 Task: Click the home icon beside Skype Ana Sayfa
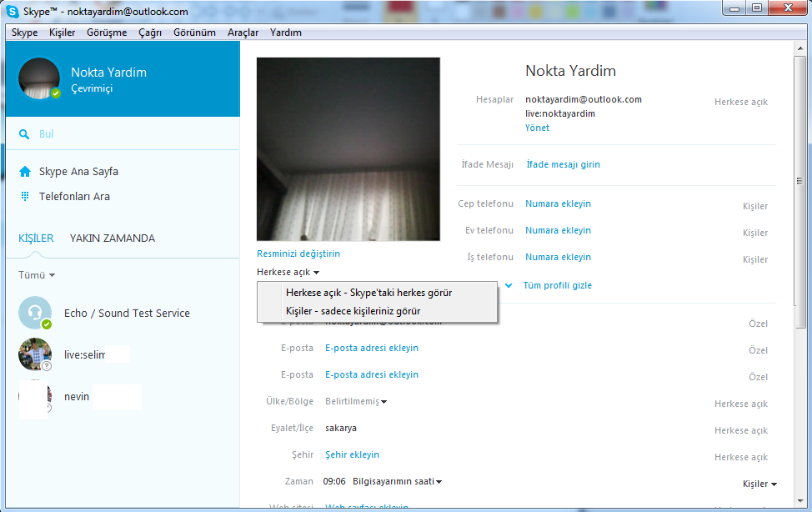25,172
